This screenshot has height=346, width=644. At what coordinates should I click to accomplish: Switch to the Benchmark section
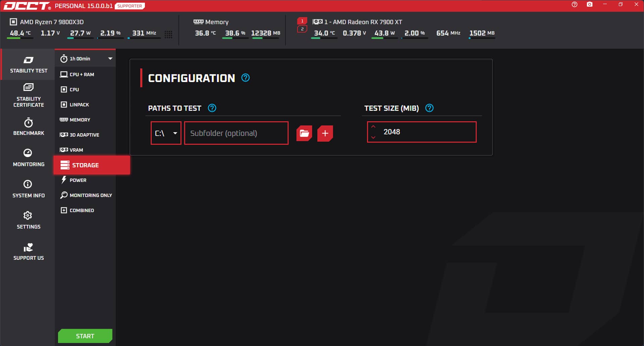pos(29,127)
